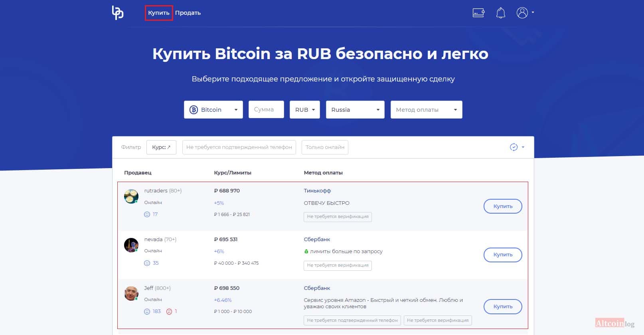
Task: Click Jeff's positive smiley rating icon
Action: coord(147,311)
